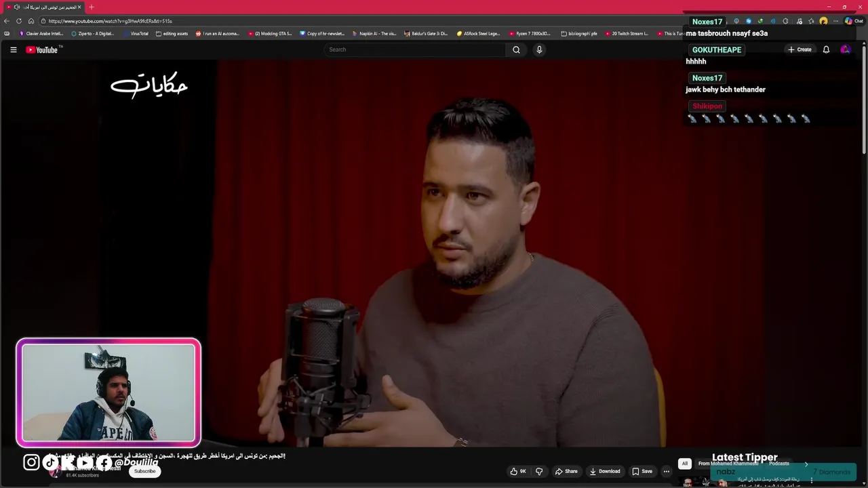The height and width of the screenshot is (488, 868).
Task: Click the TikTok icon in the stream overlay
Action: click(x=50, y=462)
